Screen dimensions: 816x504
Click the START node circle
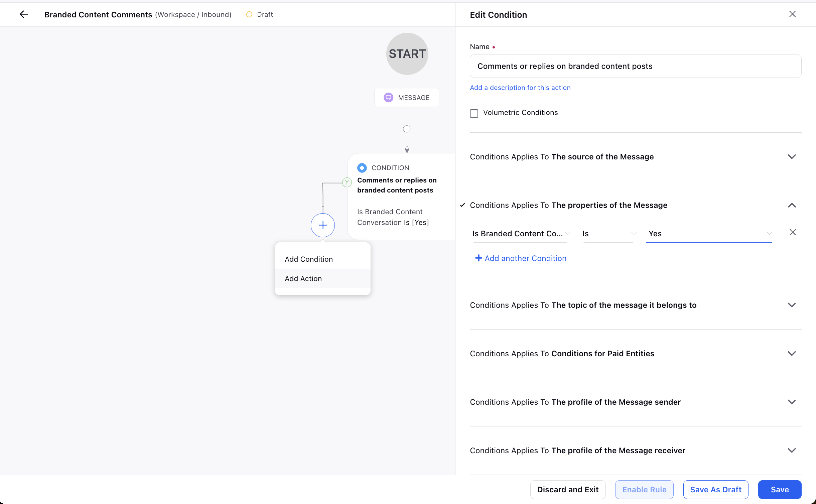pyautogui.click(x=407, y=53)
